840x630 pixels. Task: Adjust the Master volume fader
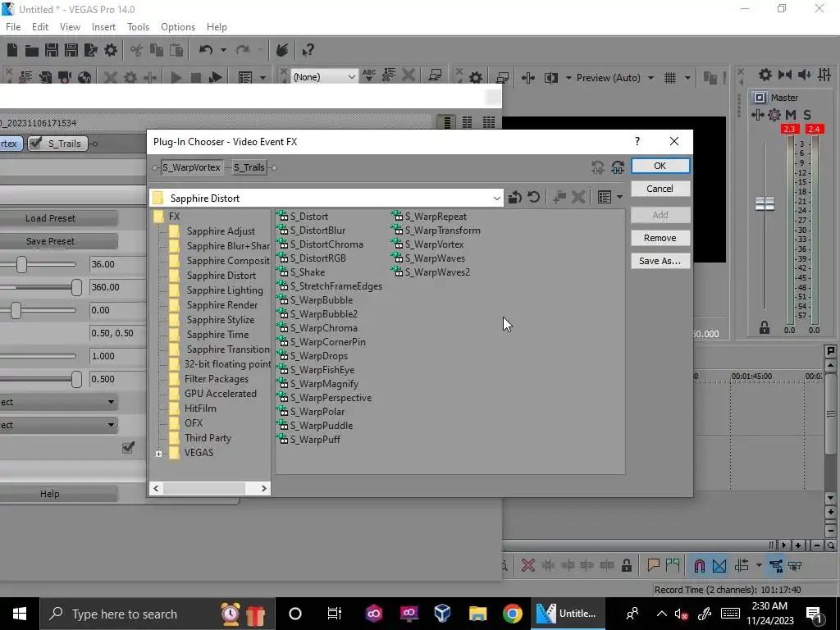(765, 203)
